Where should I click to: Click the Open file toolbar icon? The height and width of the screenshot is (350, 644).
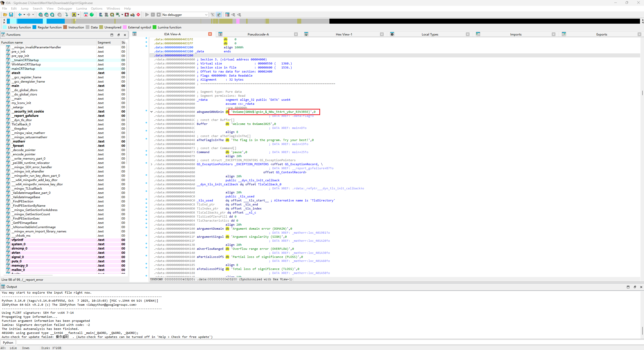pyautogui.click(x=5, y=15)
